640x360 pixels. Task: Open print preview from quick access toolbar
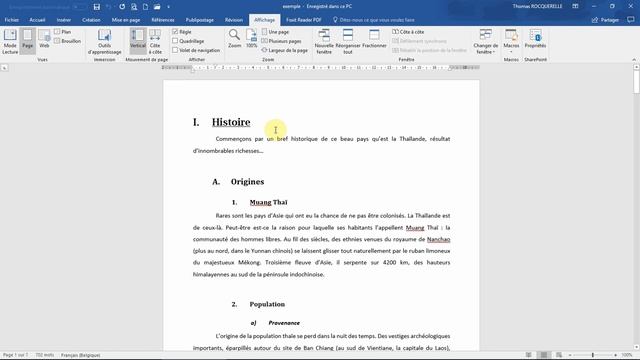coord(134,7)
